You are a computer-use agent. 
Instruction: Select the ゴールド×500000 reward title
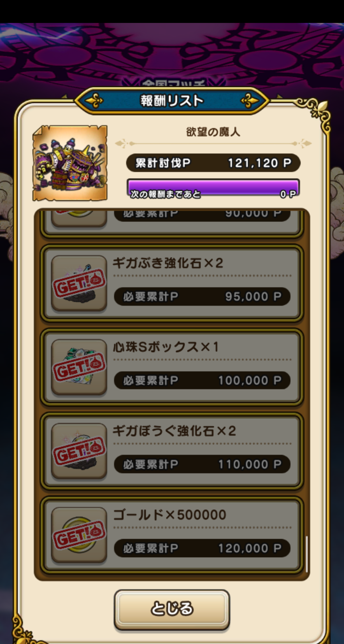point(170,515)
